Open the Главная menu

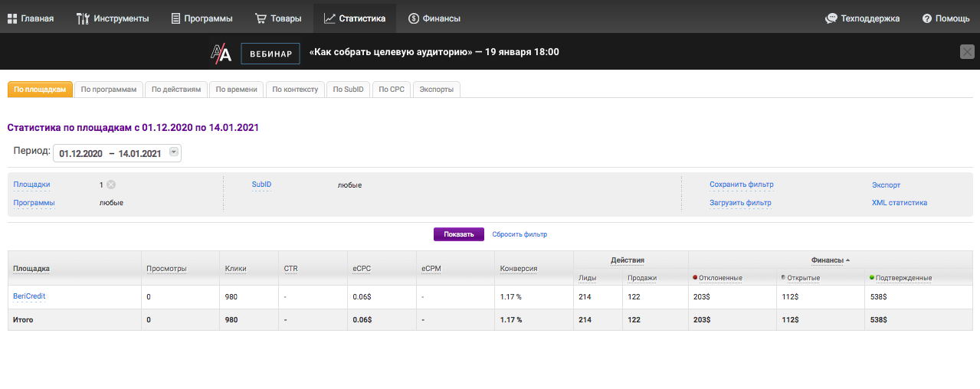pos(31,18)
